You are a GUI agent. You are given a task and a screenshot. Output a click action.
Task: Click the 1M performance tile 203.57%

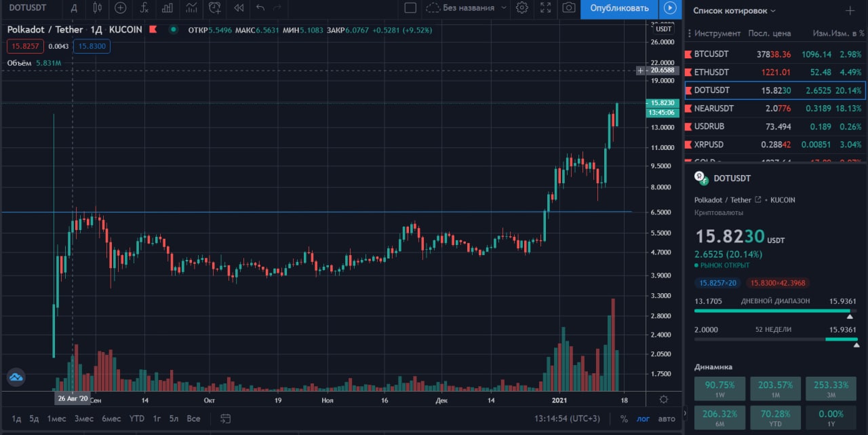tap(776, 389)
